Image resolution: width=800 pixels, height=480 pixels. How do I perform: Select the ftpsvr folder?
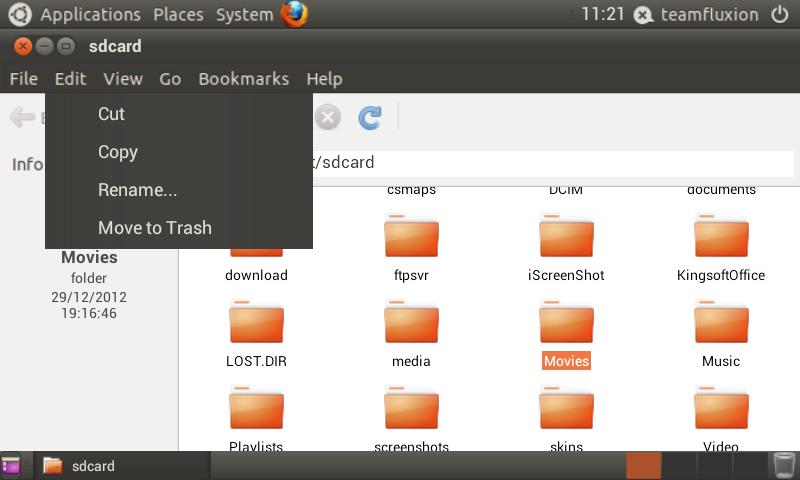coord(411,247)
